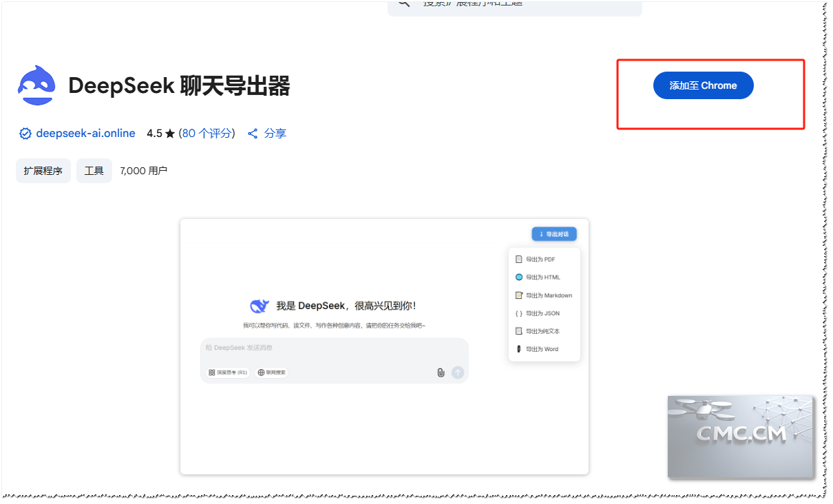Toggle 深度思考 (R1) in the preview
Screen dimensions: 833x504
228,372
